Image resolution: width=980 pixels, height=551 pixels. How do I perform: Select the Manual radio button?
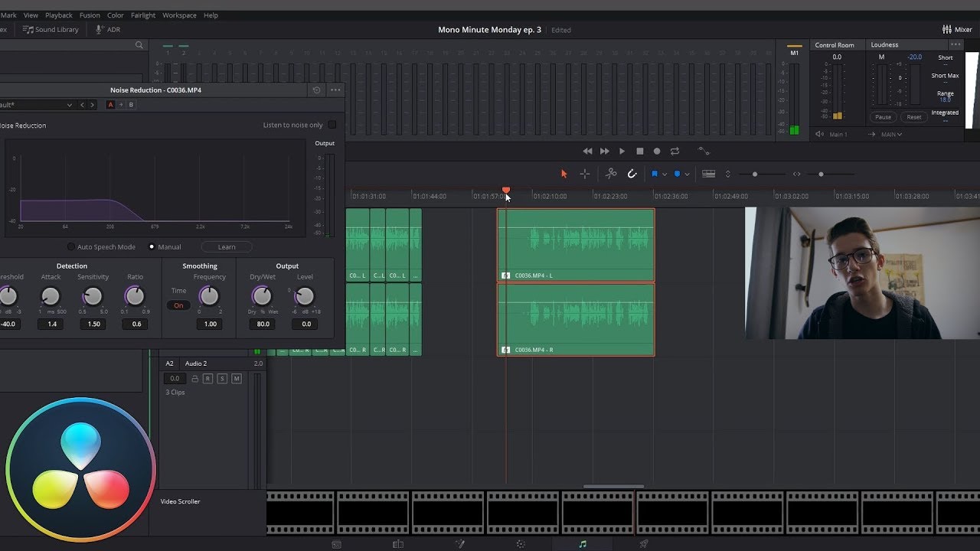[152, 247]
